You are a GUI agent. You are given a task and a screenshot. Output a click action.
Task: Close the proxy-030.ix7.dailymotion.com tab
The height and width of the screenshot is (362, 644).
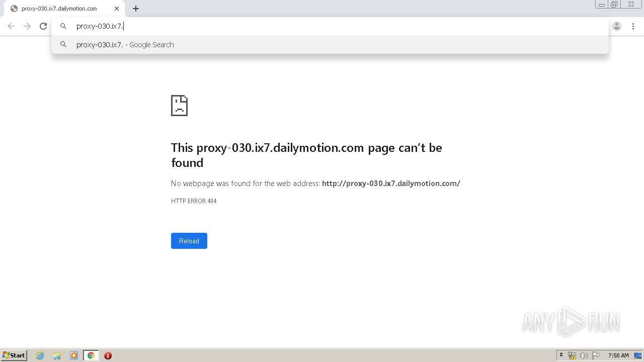click(x=117, y=9)
